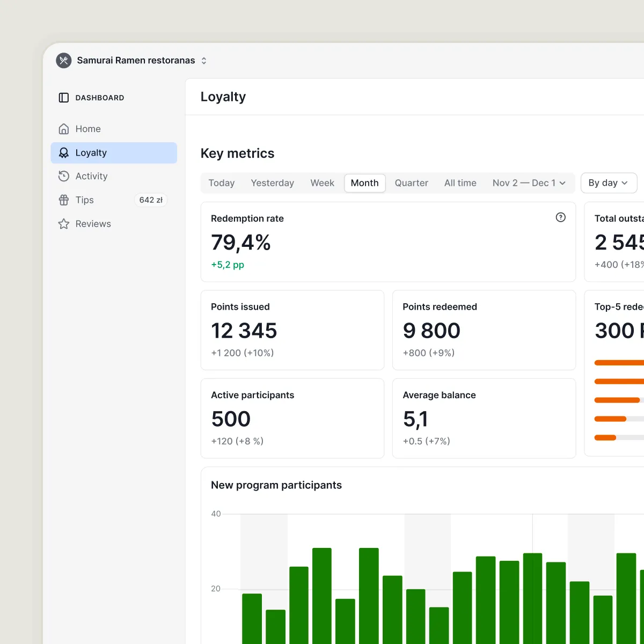The width and height of the screenshot is (644, 644).
Task: Click the +120 (+8 %) change text
Action: tap(237, 441)
